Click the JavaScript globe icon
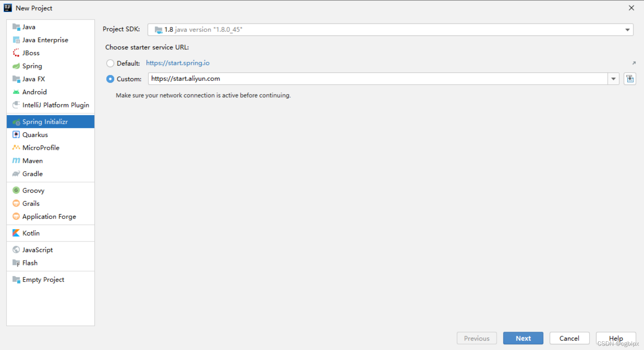 pos(16,250)
